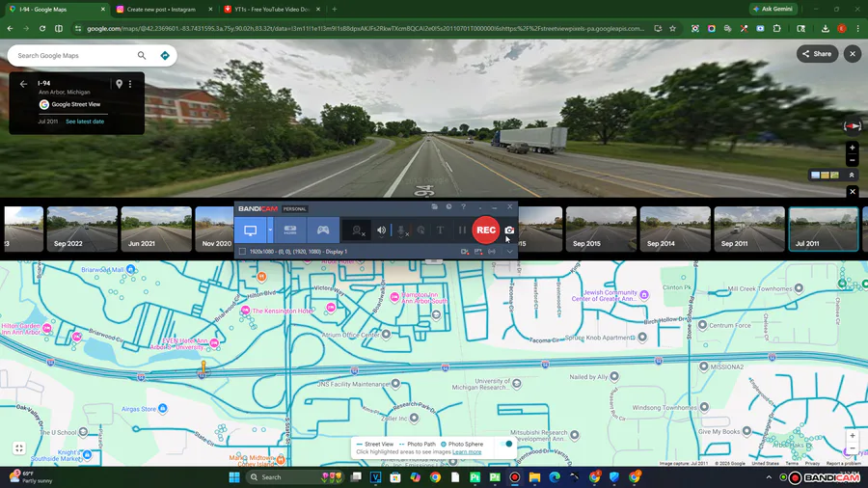
Task: Switch to YT1s Free YouTube Video tab
Action: [x=272, y=10]
